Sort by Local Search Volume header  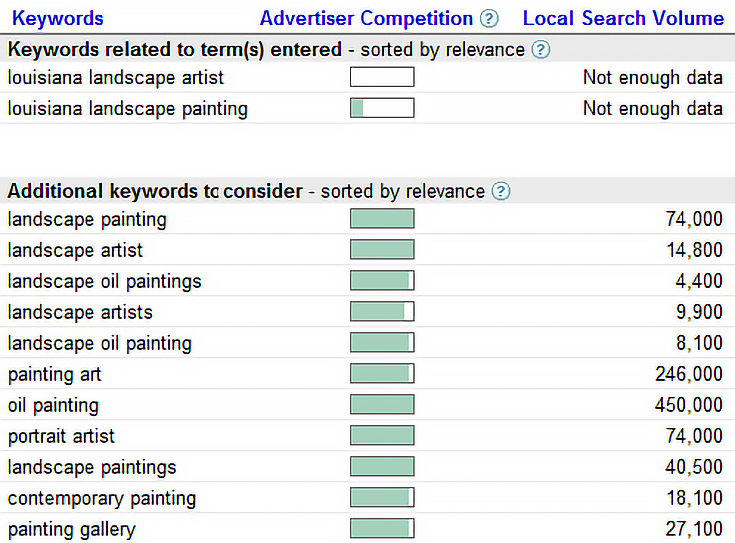click(623, 18)
